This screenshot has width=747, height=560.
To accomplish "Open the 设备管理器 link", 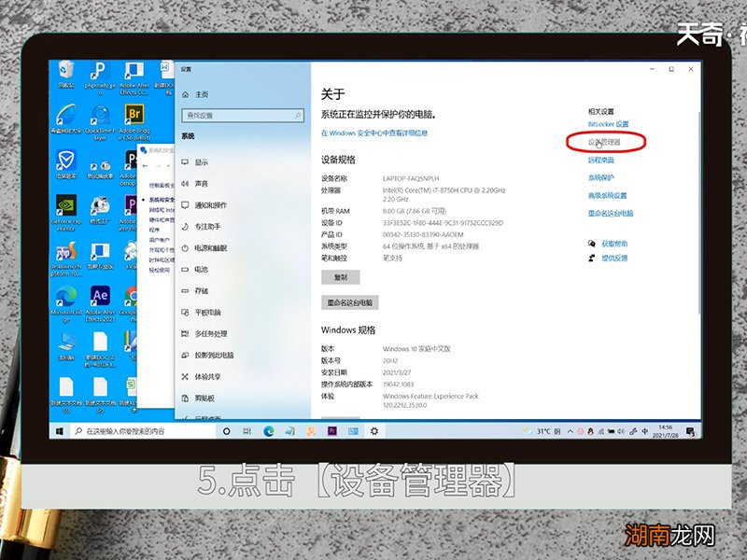I will [604, 142].
